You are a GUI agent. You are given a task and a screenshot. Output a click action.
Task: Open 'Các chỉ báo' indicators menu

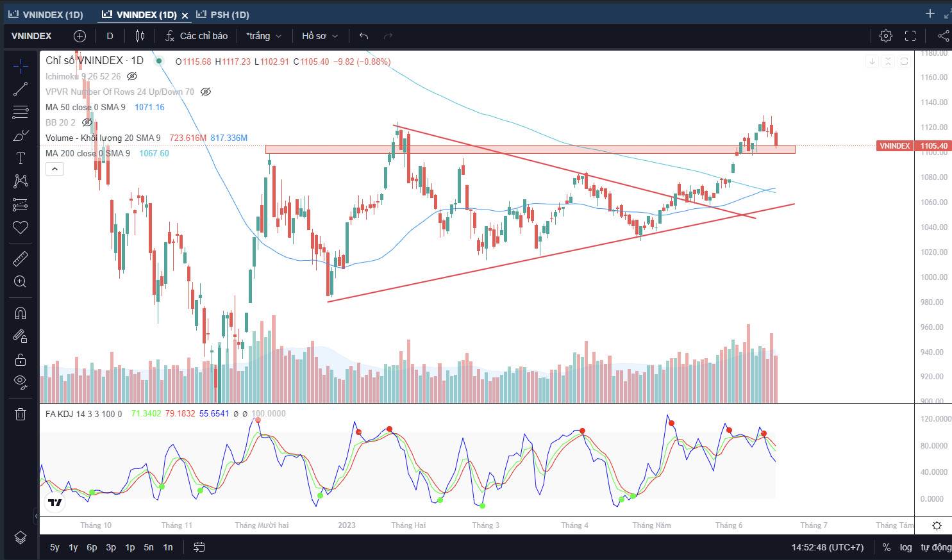coord(196,36)
